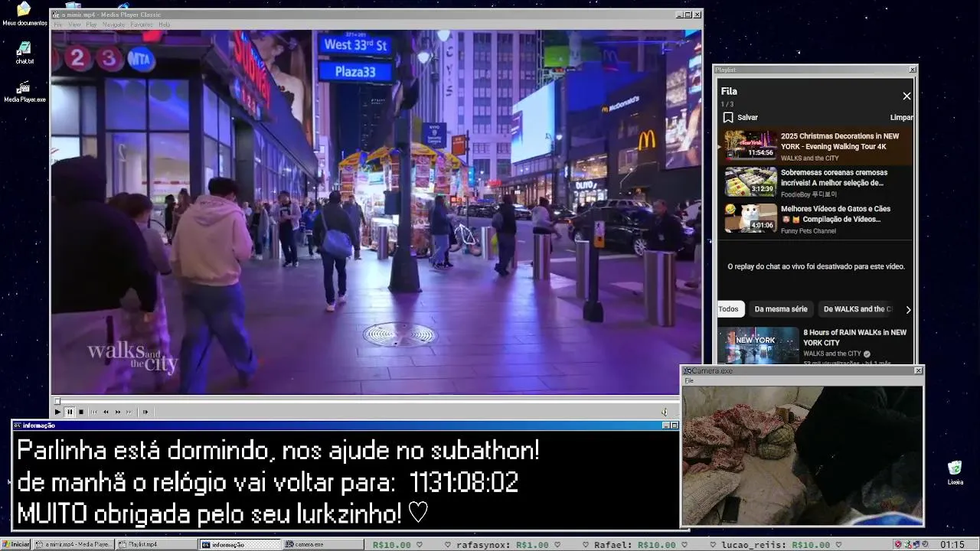Viewport: 980px width, 551px height.
Task: Open Sobremesas coreanas cremosas video title
Action: (x=834, y=178)
